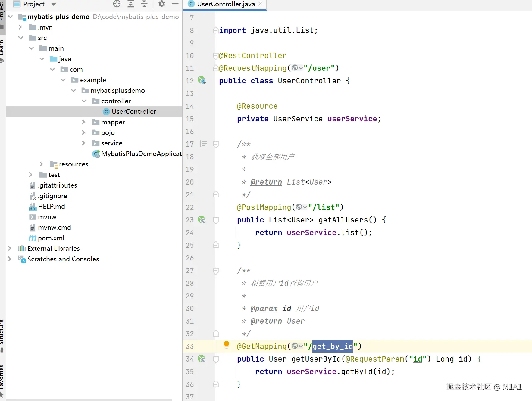Click the locate/select opened file crosshair icon
The width and height of the screenshot is (532, 401).
(117, 4)
